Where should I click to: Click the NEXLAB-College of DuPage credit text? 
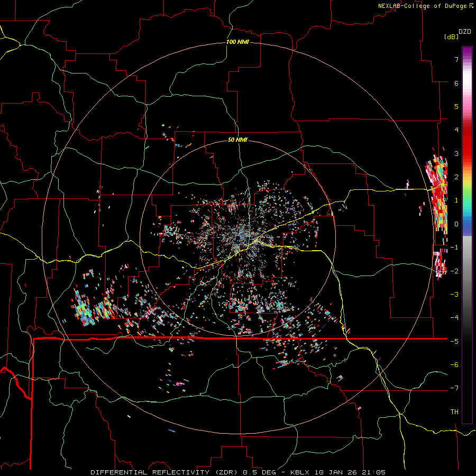click(x=426, y=6)
